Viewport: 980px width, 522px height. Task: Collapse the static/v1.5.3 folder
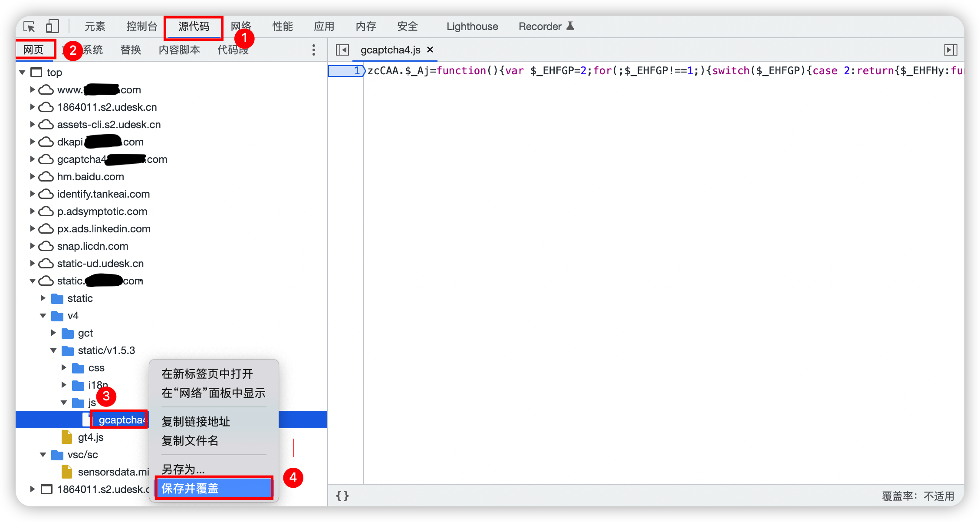coord(53,350)
